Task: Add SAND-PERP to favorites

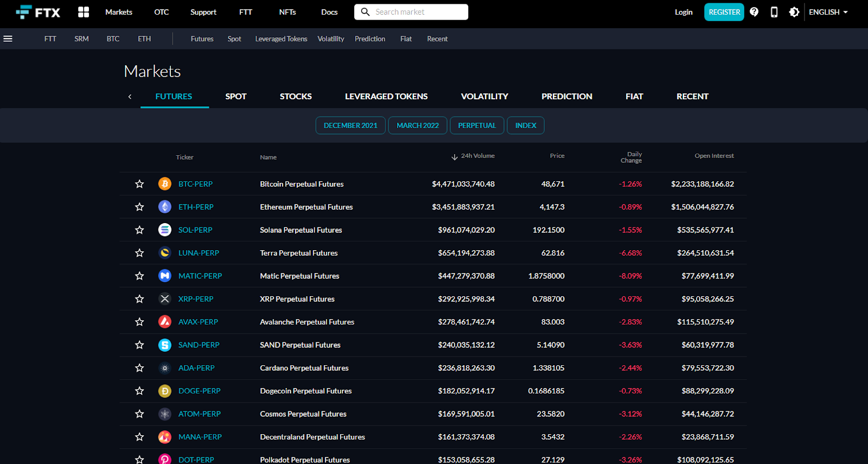Action: (139, 345)
